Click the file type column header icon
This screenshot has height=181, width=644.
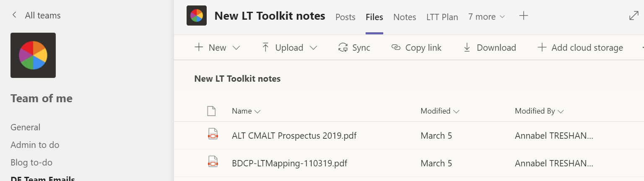(212, 111)
